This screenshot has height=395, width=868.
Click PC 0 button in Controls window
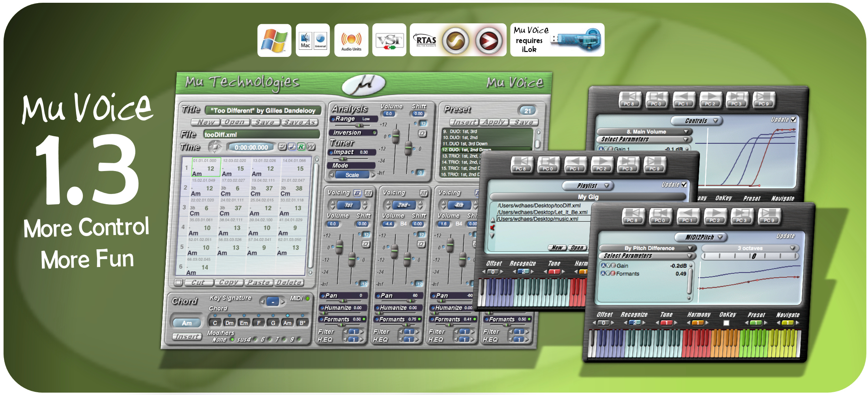coord(657,100)
